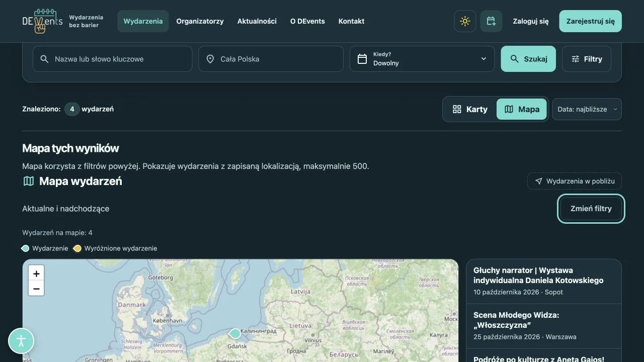Toggle the light theme sun icon
Viewport: 644px width, 362px height.
[x=465, y=21]
